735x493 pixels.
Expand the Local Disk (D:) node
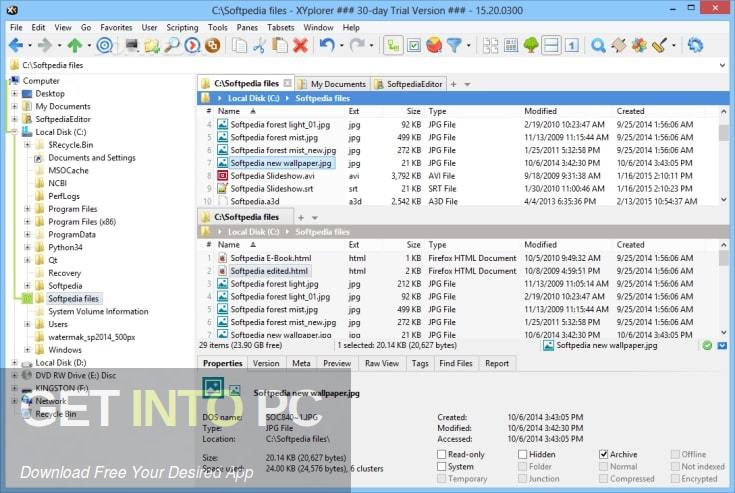(x=15, y=363)
